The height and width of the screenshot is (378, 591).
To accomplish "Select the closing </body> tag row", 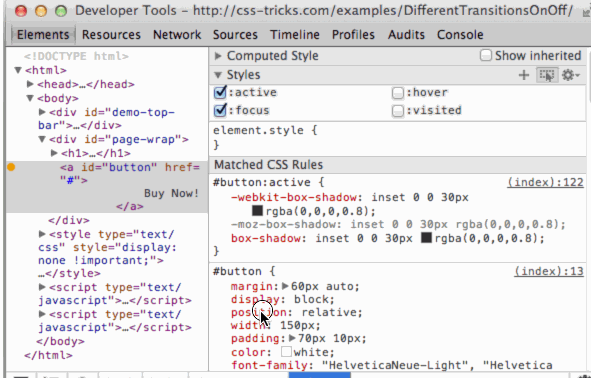I will [x=60, y=341].
